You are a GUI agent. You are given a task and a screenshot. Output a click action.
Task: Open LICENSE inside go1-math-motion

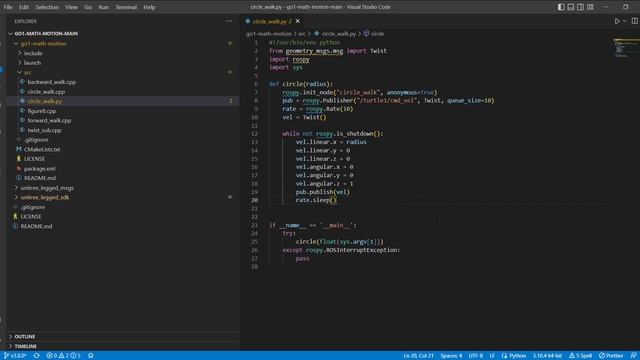(34, 159)
